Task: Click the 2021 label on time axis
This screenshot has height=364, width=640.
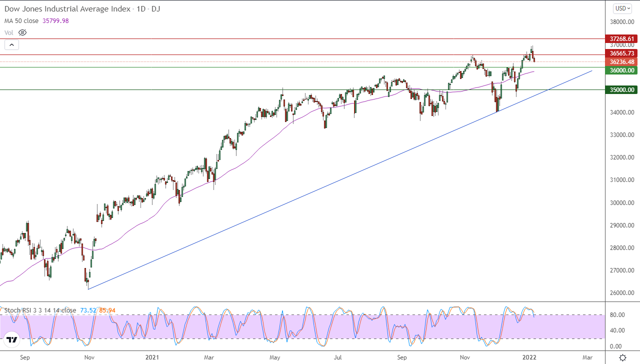Action: tap(152, 357)
